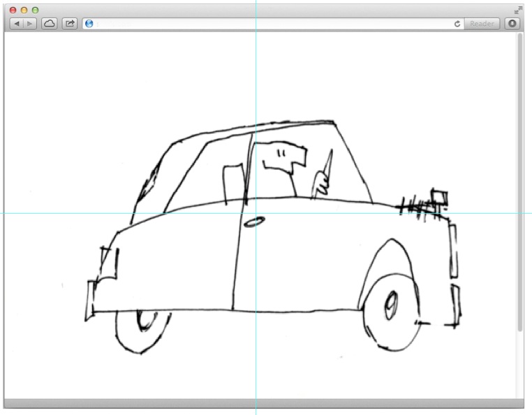The height and width of the screenshot is (415, 532).
Task: Close the browser window with red button
Action: click(x=13, y=10)
